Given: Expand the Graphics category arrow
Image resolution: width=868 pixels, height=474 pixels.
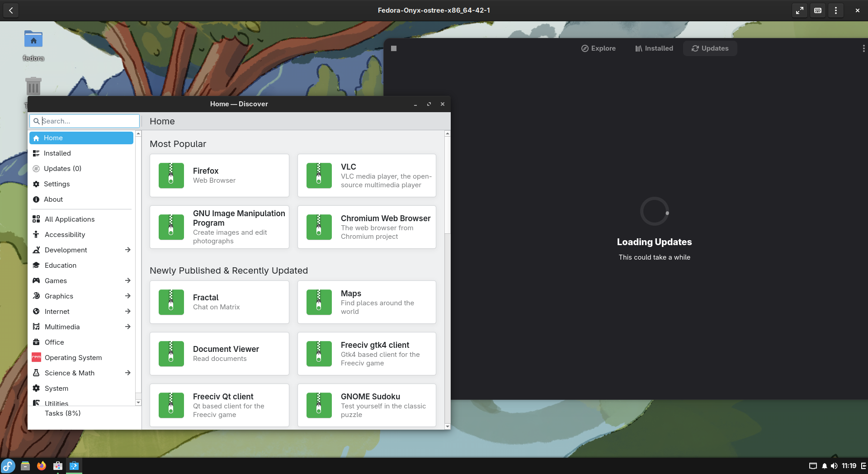Looking at the screenshot, I should pos(128,296).
